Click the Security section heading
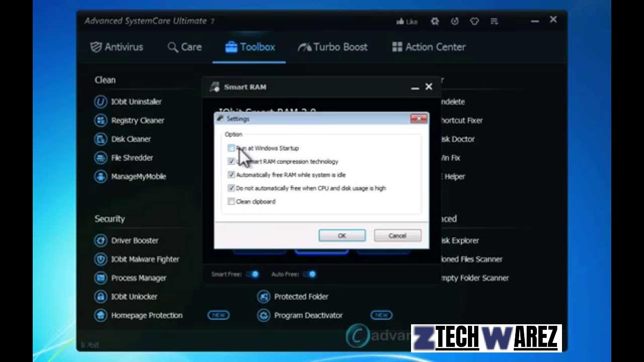644x362 pixels. pos(110,219)
